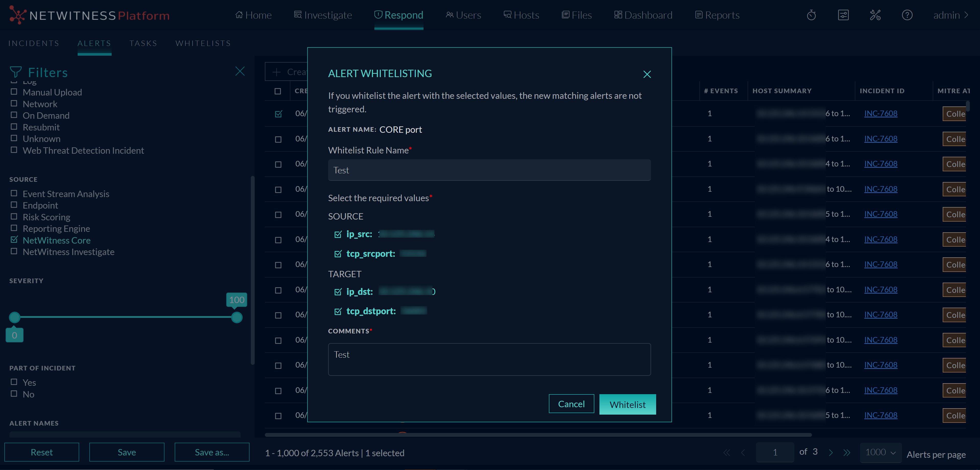
Task: Cancel the whitelisting dialog
Action: pyautogui.click(x=571, y=404)
